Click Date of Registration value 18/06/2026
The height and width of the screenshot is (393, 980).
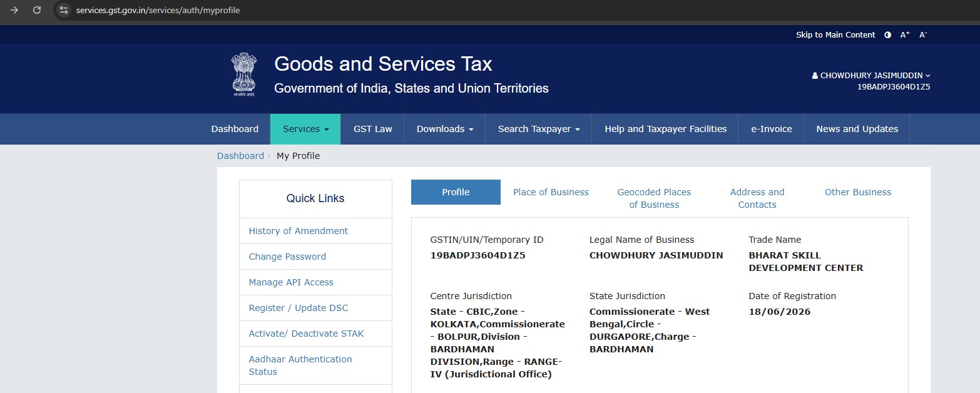pyautogui.click(x=779, y=312)
